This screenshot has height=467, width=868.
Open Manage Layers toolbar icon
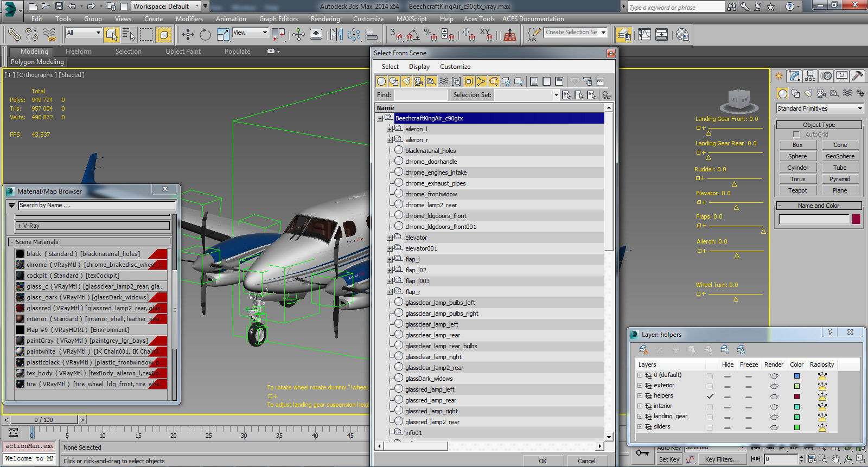(624, 35)
